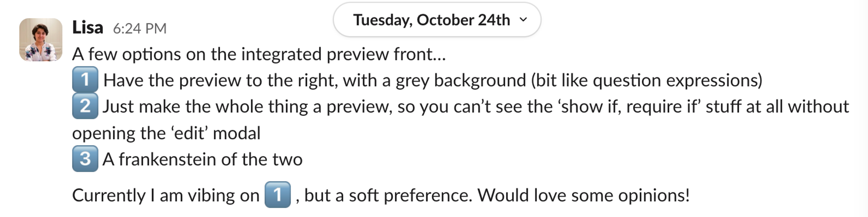868x217 pixels.
Task: Click the words 'grey background'
Action: click(x=461, y=81)
